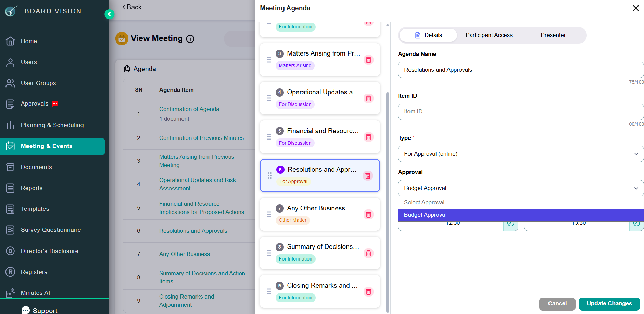The height and width of the screenshot is (314, 644).
Task: Click the View Meeting calendar icon
Action: pos(122,39)
